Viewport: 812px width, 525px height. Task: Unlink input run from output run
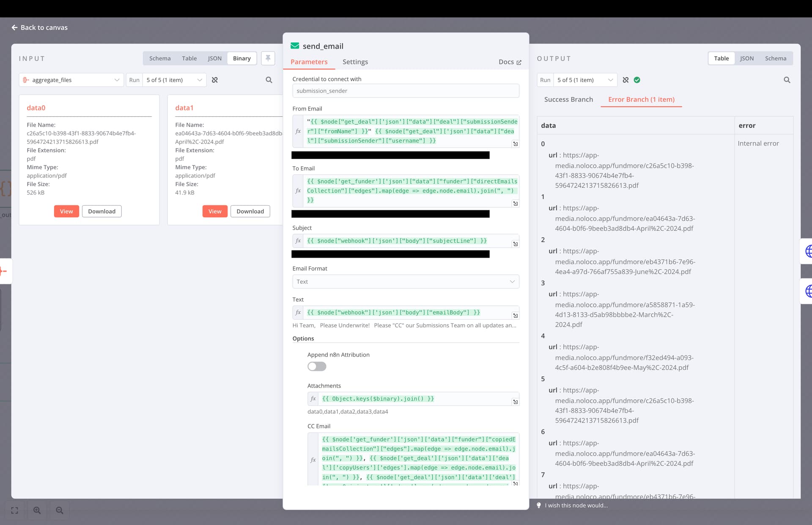[x=215, y=80]
